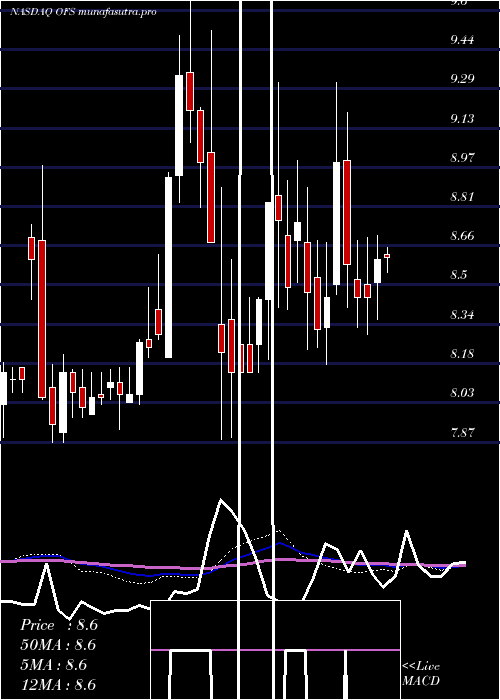The image size is (500, 700).
Task: Click the 8.18 price axis label
Action: point(462,354)
